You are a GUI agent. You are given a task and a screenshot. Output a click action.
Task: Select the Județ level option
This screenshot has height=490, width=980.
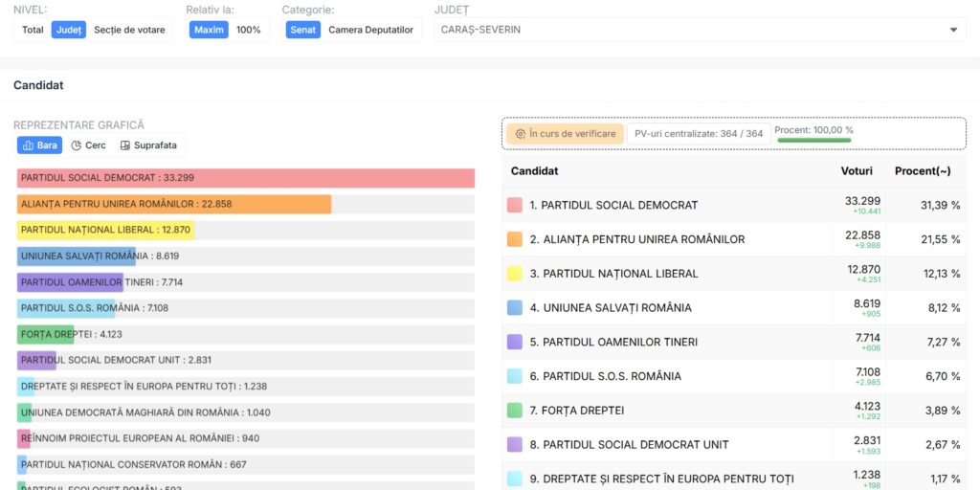(x=69, y=30)
